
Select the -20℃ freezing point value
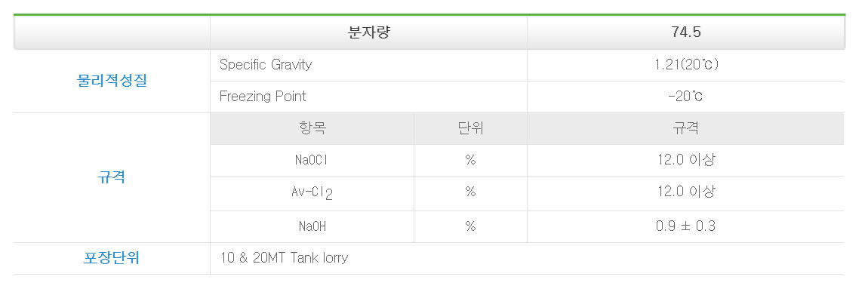(686, 97)
